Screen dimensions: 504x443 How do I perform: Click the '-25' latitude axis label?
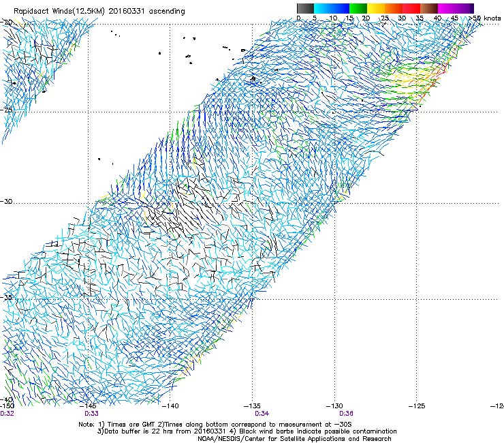[x=6, y=110]
